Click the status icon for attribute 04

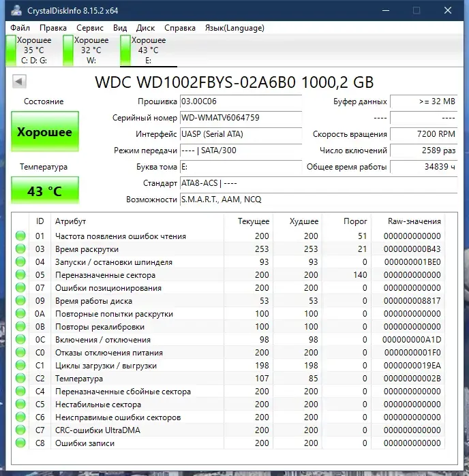coord(20,261)
